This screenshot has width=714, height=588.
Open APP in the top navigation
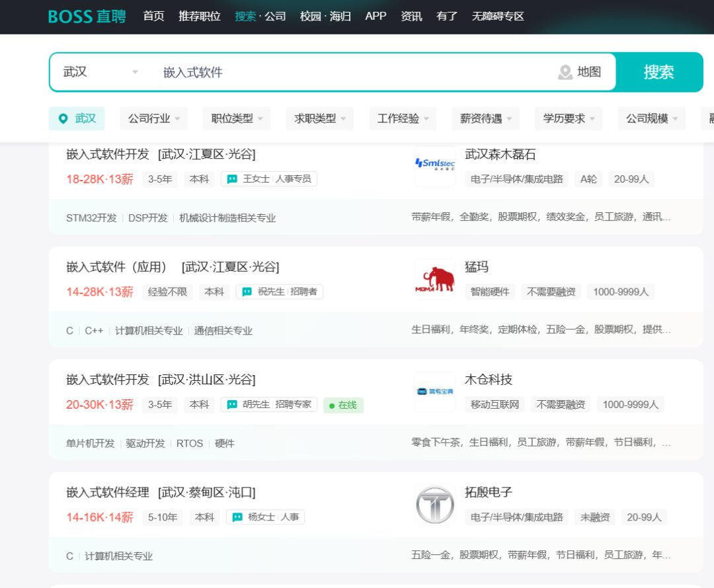point(376,17)
